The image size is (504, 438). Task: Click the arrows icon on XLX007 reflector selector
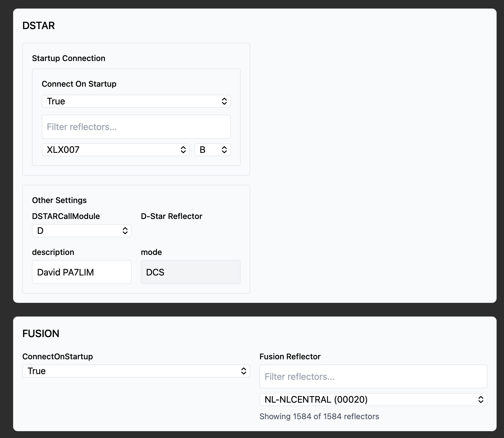(x=183, y=150)
